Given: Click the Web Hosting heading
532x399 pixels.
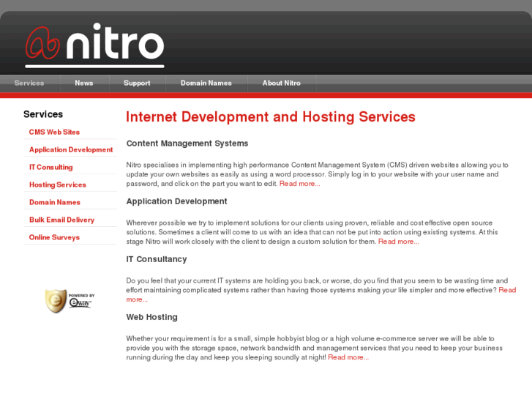Looking at the screenshot, I should pyautogui.click(x=151, y=317).
